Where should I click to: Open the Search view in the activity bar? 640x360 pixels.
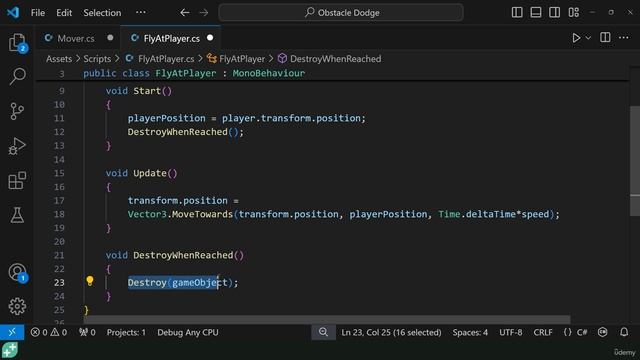click(x=17, y=76)
